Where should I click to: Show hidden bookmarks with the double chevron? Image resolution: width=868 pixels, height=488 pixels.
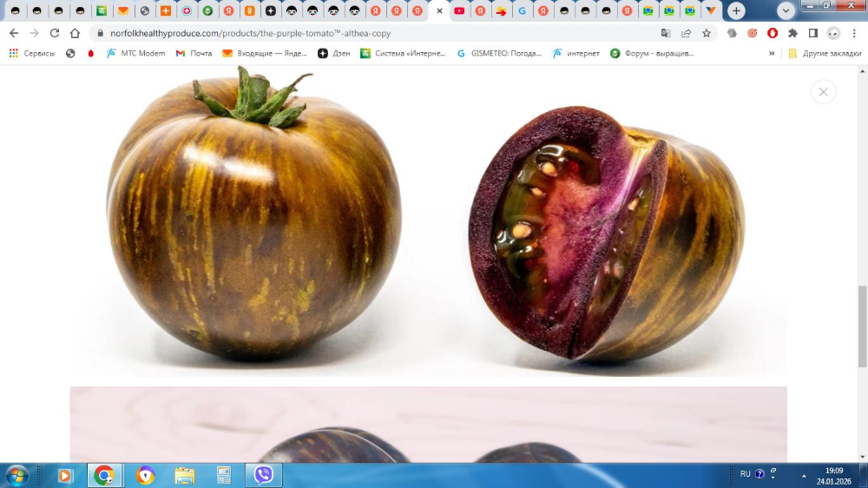click(x=772, y=53)
